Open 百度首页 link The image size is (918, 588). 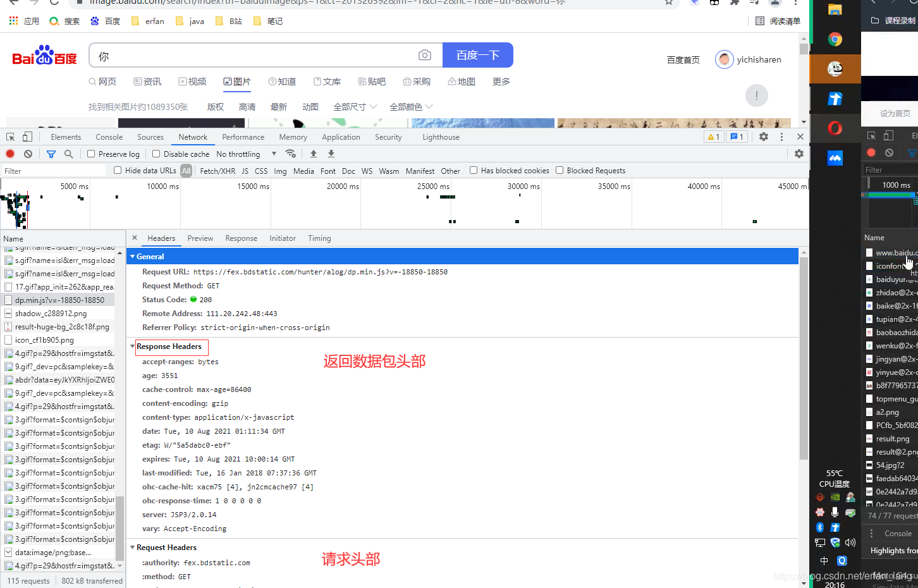tap(683, 60)
